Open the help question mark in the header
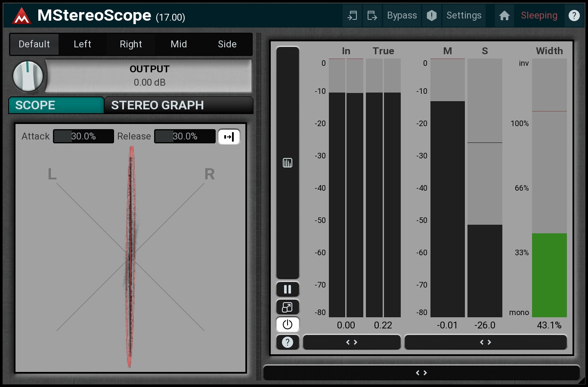The image size is (588, 387). point(574,16)
